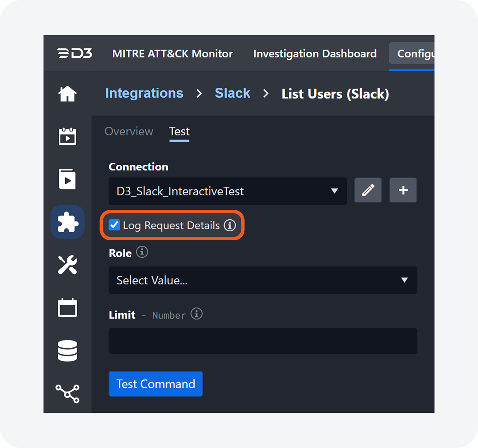Click the Limit number input field
478x448 pixels.
(262, 341)
